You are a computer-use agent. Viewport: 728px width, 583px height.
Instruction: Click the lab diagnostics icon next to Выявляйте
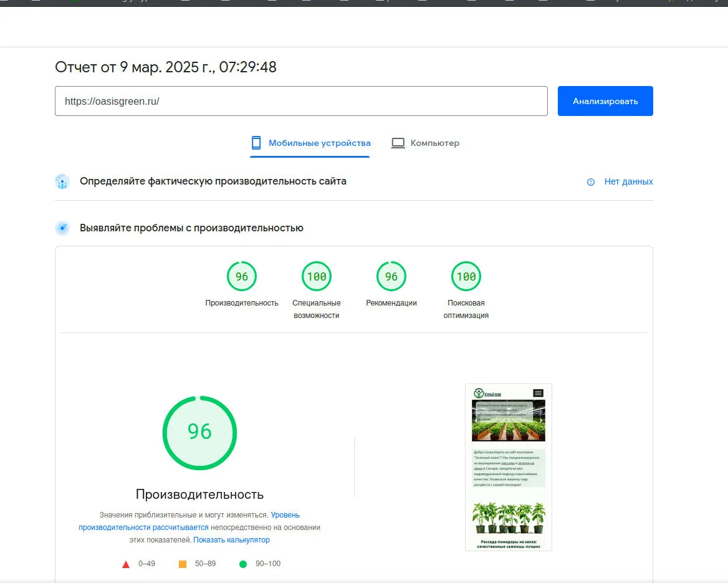click(62, 228)
